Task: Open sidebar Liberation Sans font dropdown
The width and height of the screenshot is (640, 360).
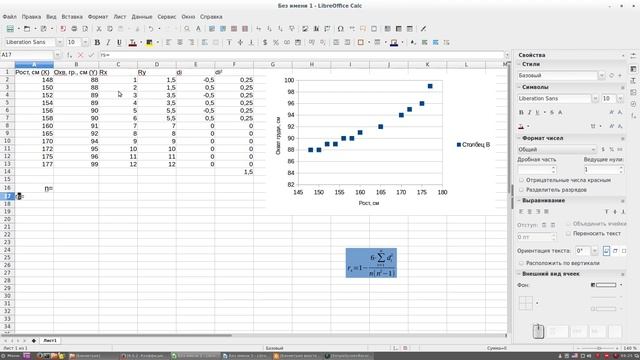Action: [595, 99]
